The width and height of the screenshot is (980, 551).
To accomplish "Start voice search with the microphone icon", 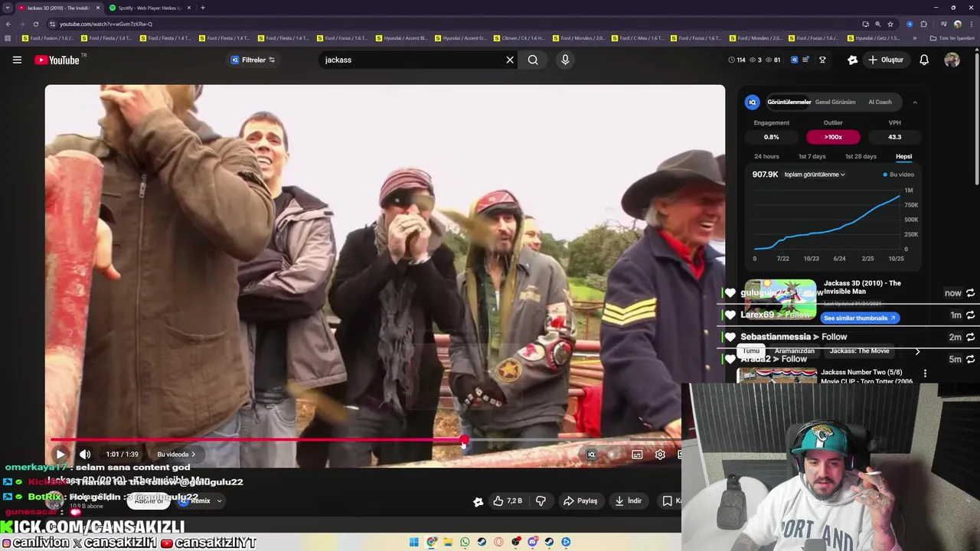I will click(x=565, y=60).
